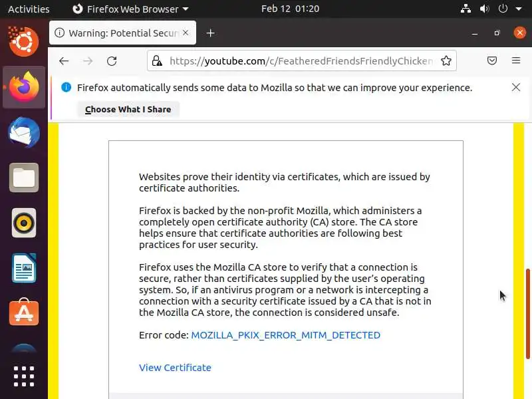532x399 pixels.
Task: Dismiss the Mozilla data sharing notification
Action: tap(516, 87)
